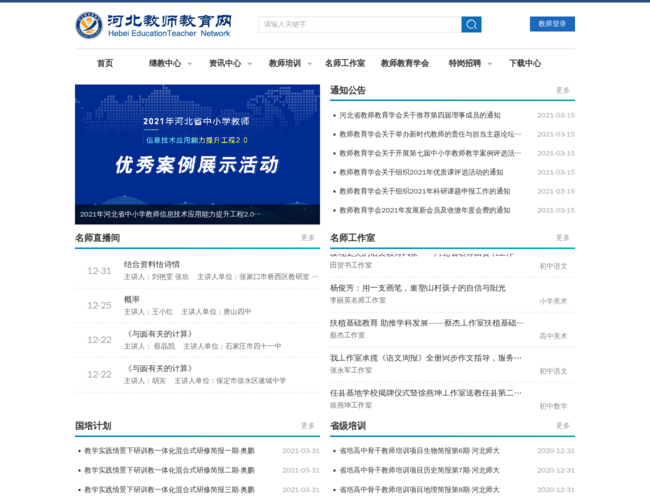Image resolution: width=650 pixels, height=500 pixels.
Task: Open 教学实践情景下研训教一体化混合式研修简报三期-奥鹏
Action: [169, 490]
